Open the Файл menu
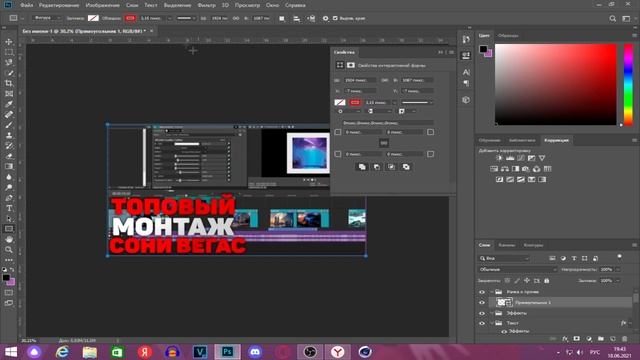This screenshot has height=360, width=640. [x=27, y=5]
